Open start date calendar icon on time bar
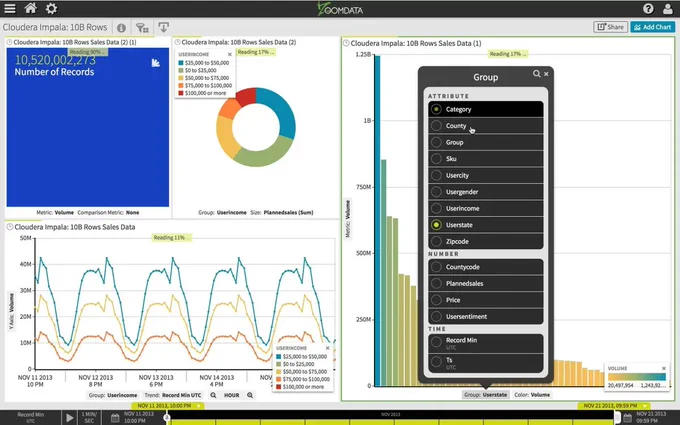The image size is (680, 425). 115,418
